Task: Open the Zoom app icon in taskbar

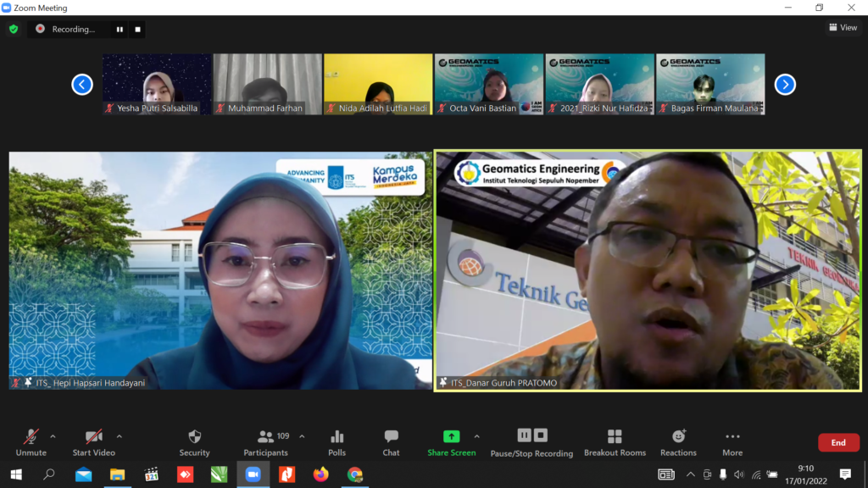Action: pyautogui.click(x=253, y=474)
